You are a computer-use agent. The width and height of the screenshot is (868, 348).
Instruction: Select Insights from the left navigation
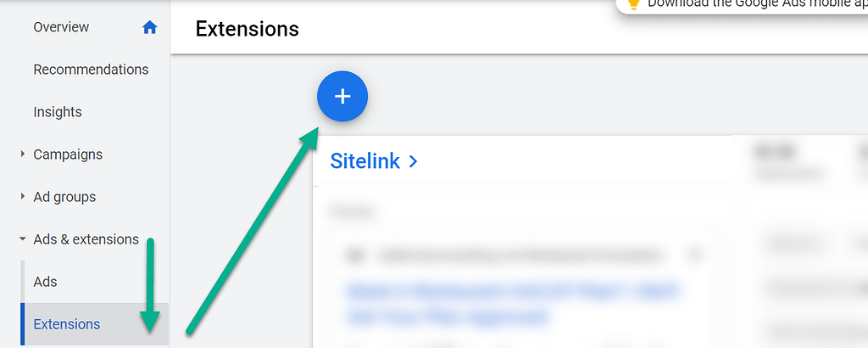[58, 112]
